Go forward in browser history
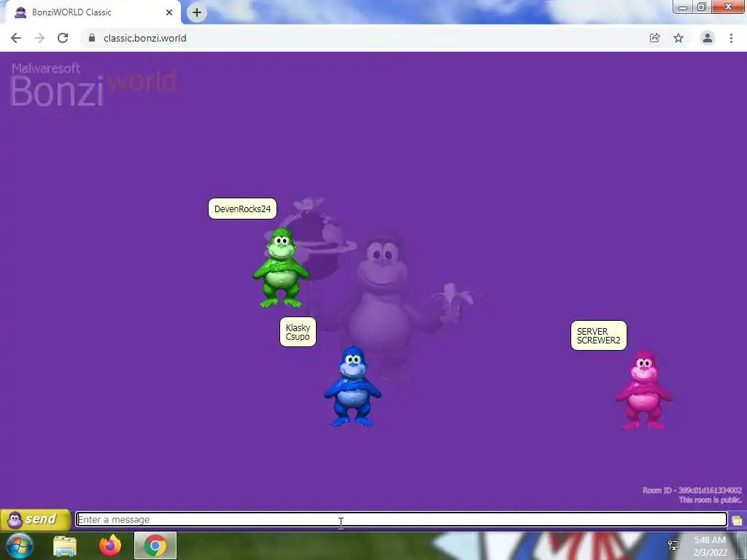The width and height of the screenshot is (747, 560). tap(39, 38)
